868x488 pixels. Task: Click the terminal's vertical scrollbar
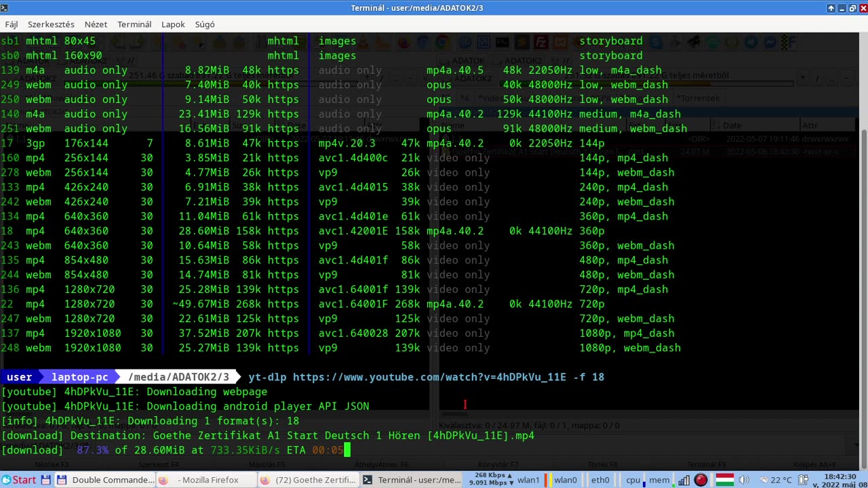pos(863,251)
